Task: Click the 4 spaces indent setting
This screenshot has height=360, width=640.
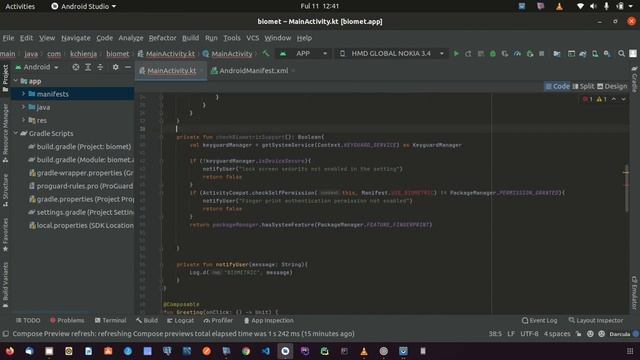Action: pos(557,334)
